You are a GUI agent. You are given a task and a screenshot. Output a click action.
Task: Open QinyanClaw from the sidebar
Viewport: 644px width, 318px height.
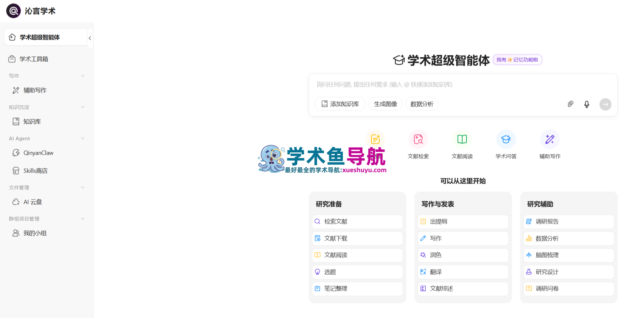coord(38,153)
